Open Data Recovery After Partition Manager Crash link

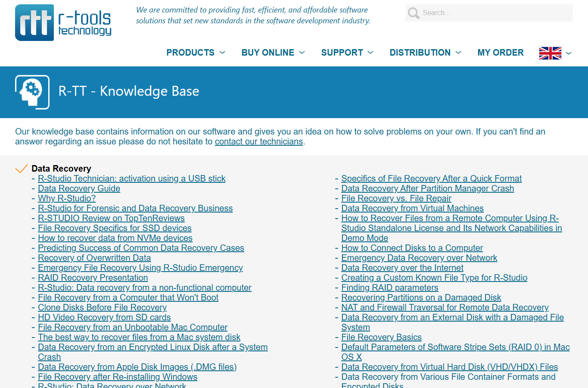coord(427,188)
